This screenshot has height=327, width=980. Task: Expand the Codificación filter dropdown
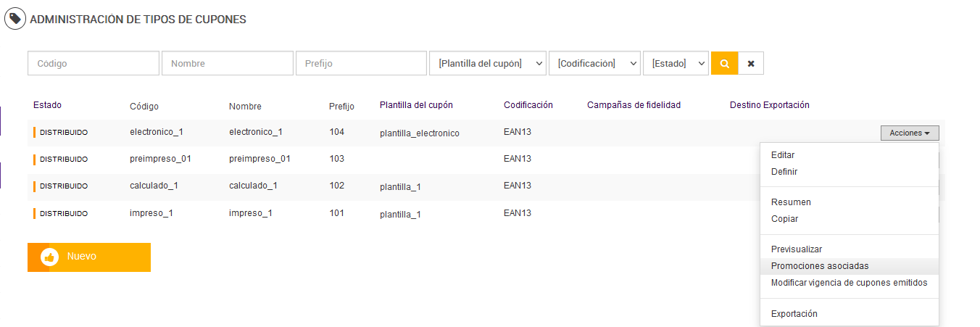(594, 63)
